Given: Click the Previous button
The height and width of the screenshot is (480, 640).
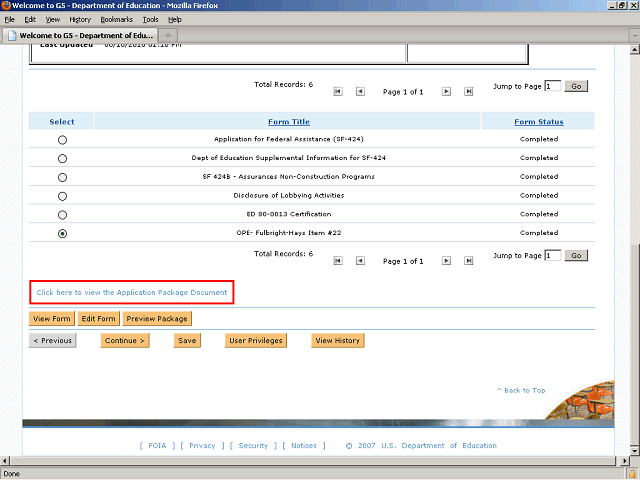Looking at the screenshot, I should pos(53,340).
